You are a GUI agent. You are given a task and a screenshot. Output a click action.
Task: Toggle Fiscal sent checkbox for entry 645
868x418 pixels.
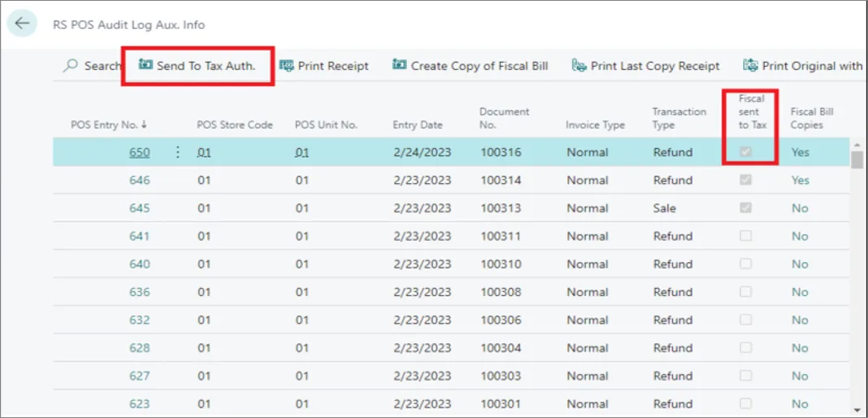pyautogui.click(x=745, y=207)
